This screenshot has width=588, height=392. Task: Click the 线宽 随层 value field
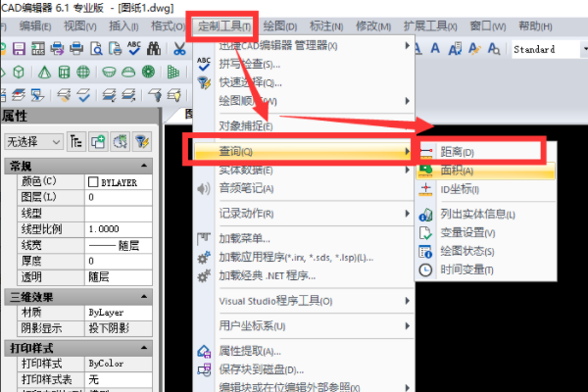(x=119, y=246)
